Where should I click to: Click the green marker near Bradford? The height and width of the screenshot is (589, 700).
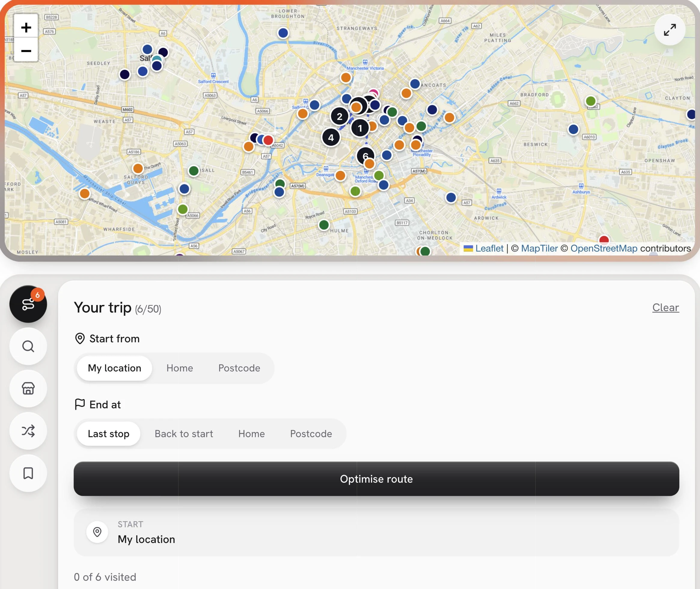591,101
